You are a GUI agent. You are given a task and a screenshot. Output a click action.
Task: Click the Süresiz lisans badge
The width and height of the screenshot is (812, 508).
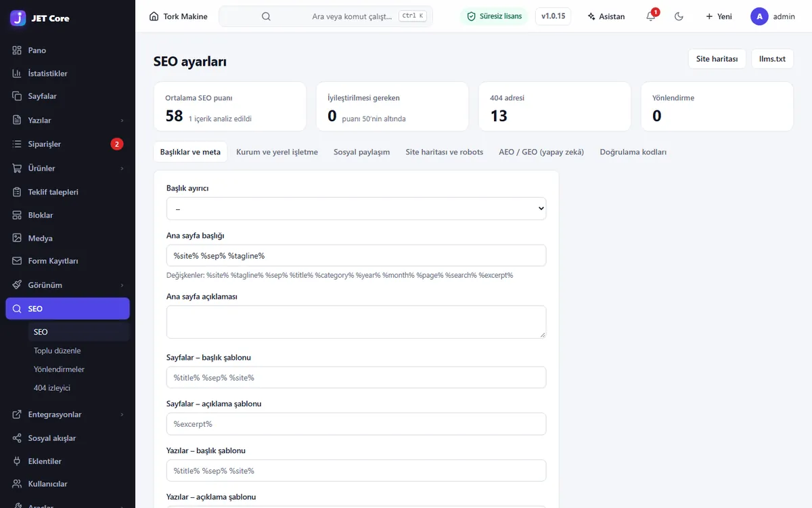(x=494, y=16)
